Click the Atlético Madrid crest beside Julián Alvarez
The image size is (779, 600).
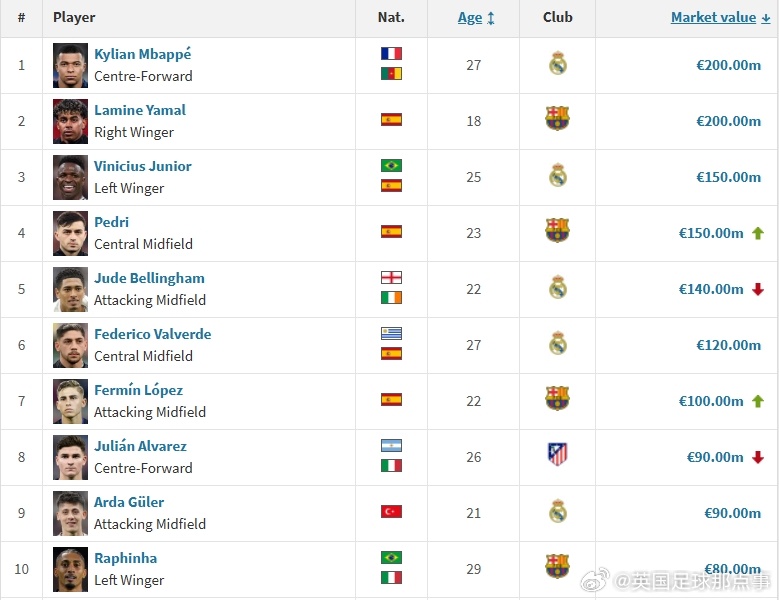click(557, 456)
